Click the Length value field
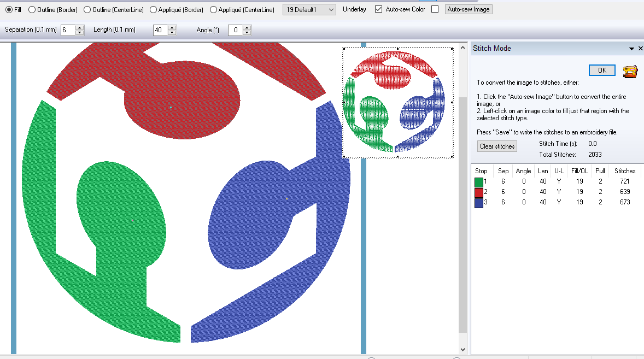The width and height of the screenshot is (644, 359). tap(160, 30)
